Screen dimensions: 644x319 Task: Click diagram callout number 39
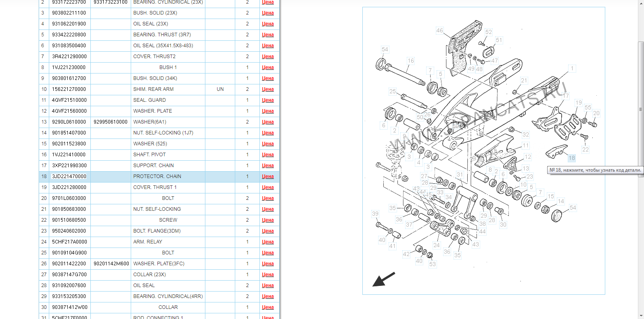[375, 214]
